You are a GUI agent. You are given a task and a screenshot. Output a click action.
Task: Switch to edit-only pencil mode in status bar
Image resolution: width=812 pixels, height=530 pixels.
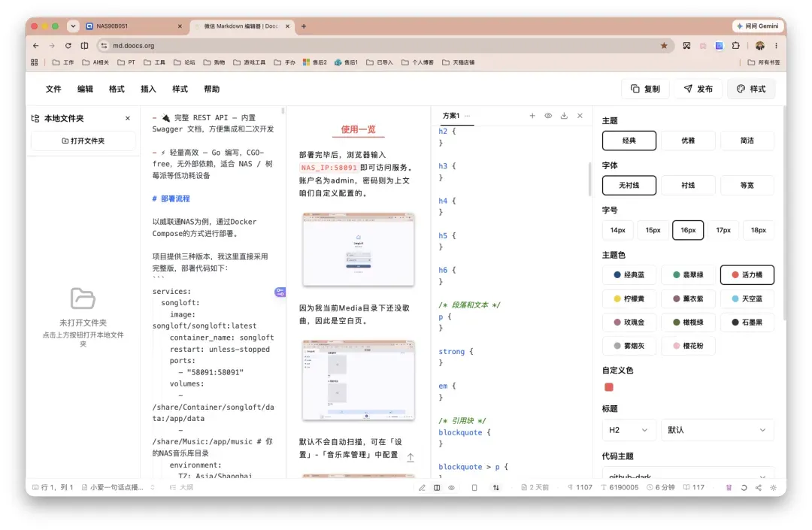tap(422, 488)
